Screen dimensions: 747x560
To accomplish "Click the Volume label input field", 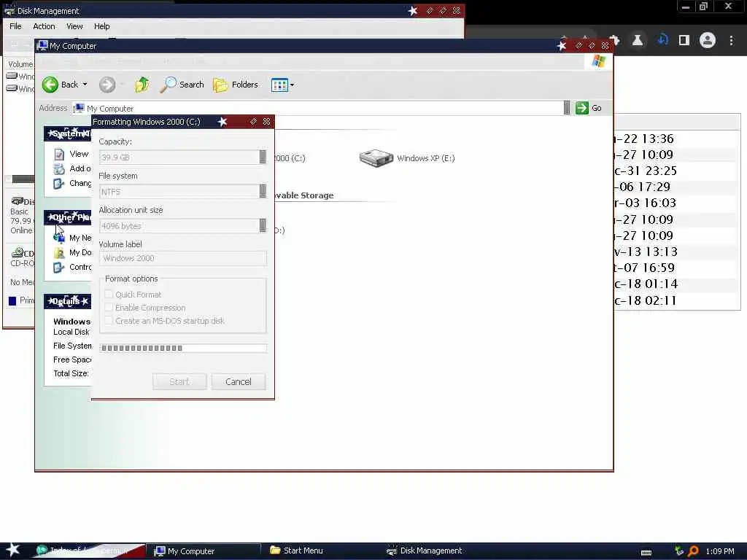I will pos(183,258).
